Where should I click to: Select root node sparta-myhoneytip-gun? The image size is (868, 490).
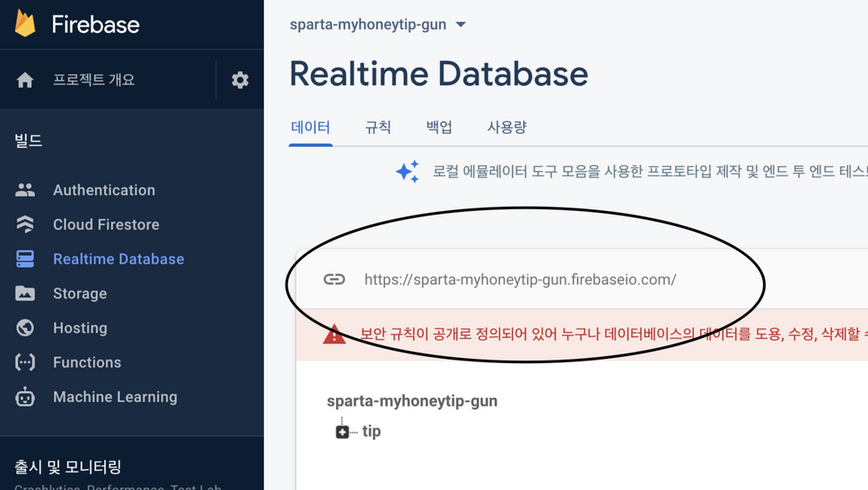coord(411,401)
